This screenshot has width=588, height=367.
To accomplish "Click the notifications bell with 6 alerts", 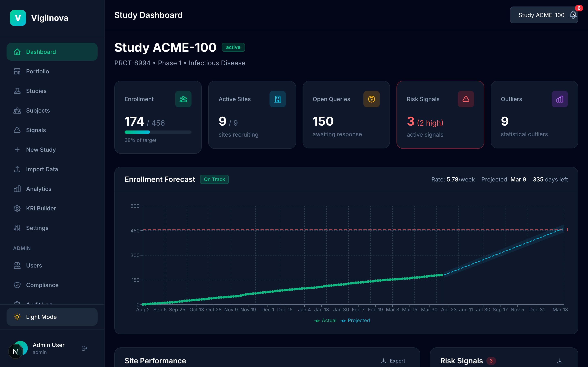I will 574,15.
